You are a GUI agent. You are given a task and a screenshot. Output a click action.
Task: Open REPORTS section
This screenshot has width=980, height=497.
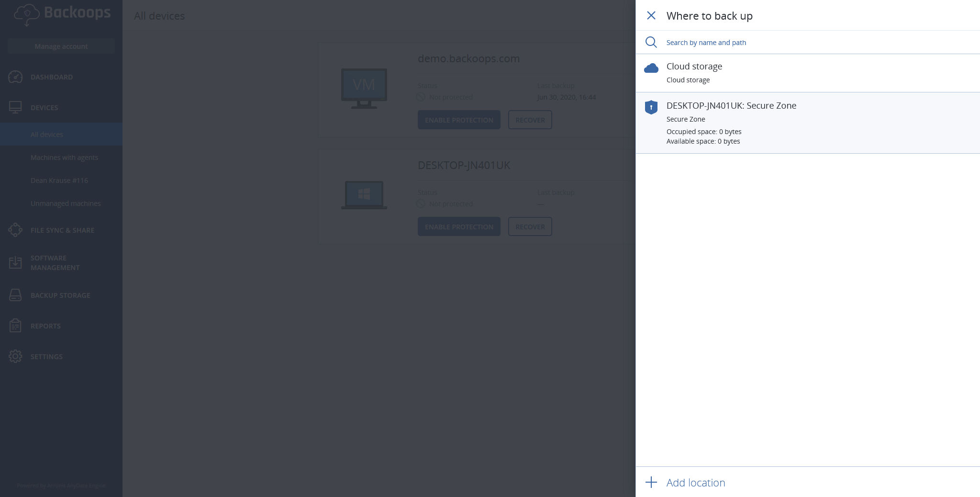point(45,326)
